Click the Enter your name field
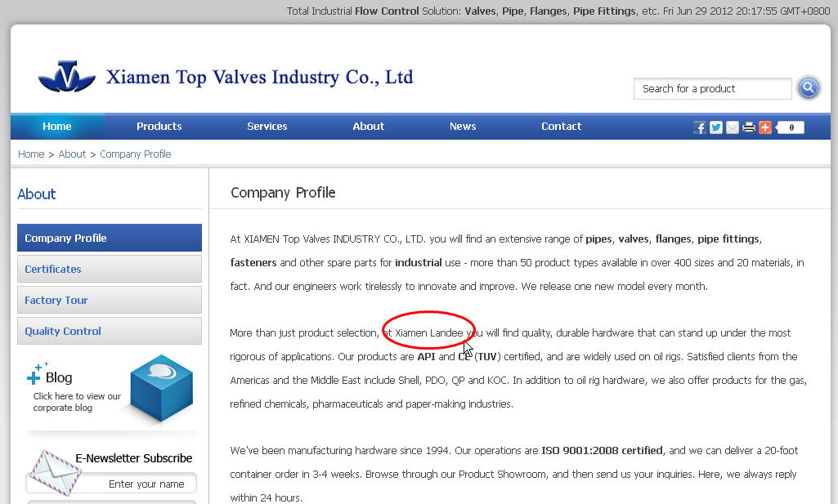The height and width of the screenshot is (504, 838). [x=112, y=484]
